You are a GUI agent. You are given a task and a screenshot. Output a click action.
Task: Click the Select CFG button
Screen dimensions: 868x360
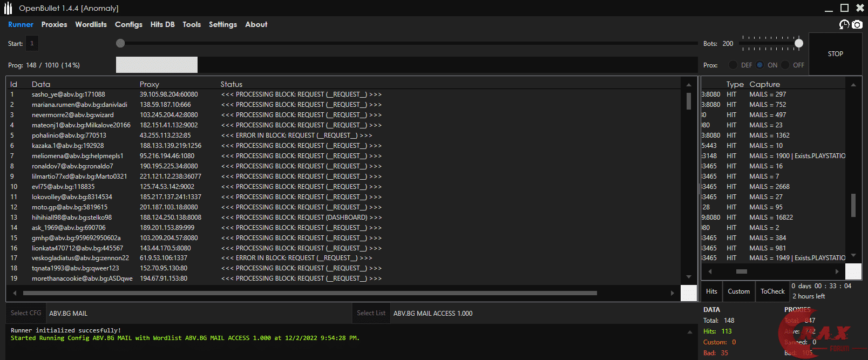(26, 313)
